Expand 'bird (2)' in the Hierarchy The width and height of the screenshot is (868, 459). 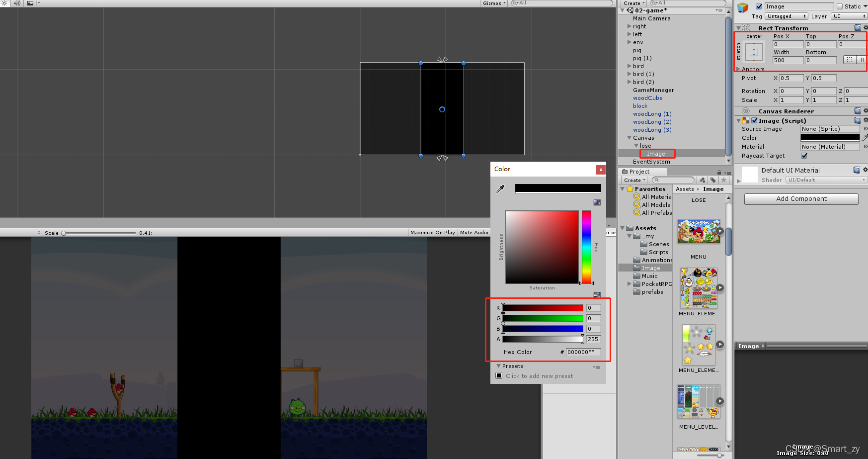click(x=630, y=82)
